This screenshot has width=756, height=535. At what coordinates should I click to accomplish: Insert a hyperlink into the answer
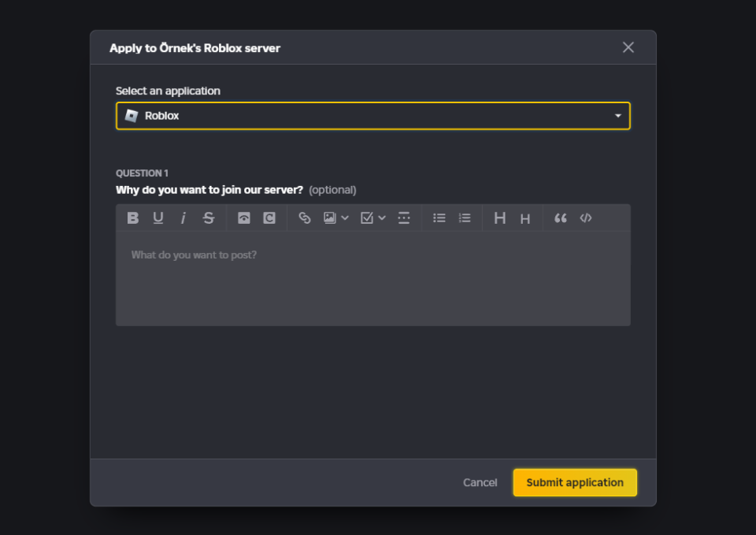(305, 218)
